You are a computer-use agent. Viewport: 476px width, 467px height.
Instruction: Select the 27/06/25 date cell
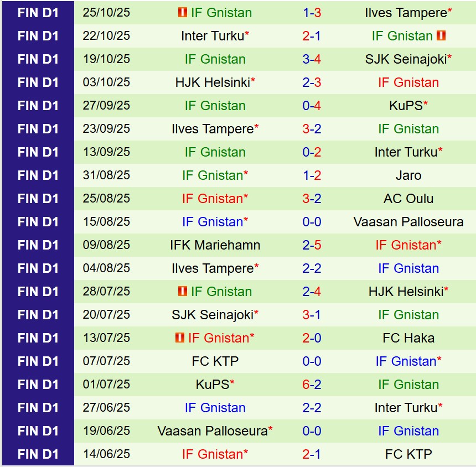coord(106,408)
